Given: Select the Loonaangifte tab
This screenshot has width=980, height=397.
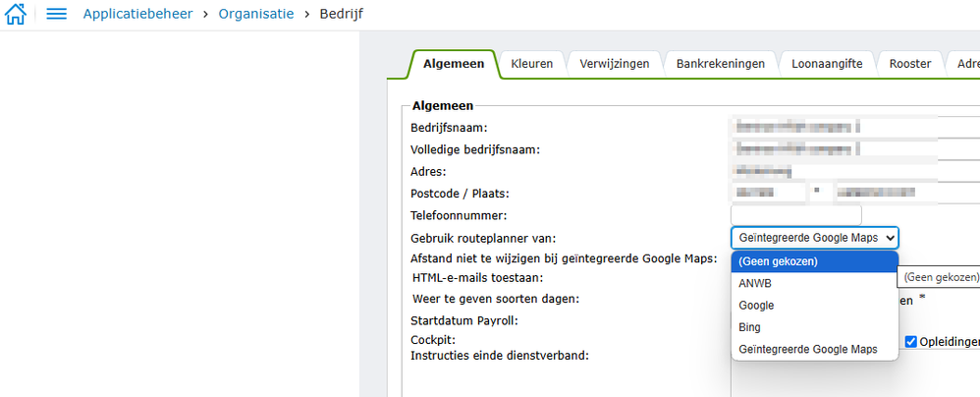Looking at the screenshot, I should (827, 64).
